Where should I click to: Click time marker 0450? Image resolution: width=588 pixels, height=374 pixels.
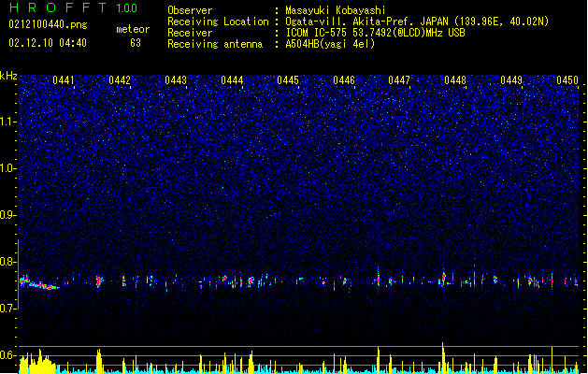click(x=567, y=80)
